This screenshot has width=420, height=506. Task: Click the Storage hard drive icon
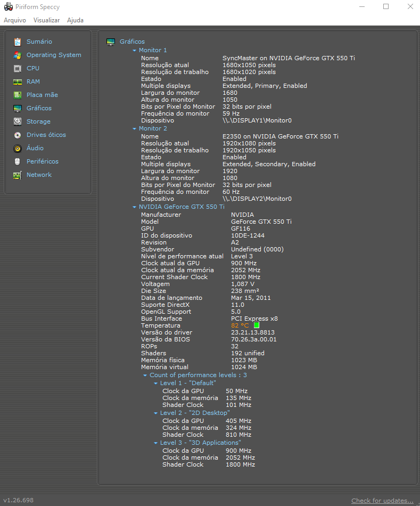[18, 121]
